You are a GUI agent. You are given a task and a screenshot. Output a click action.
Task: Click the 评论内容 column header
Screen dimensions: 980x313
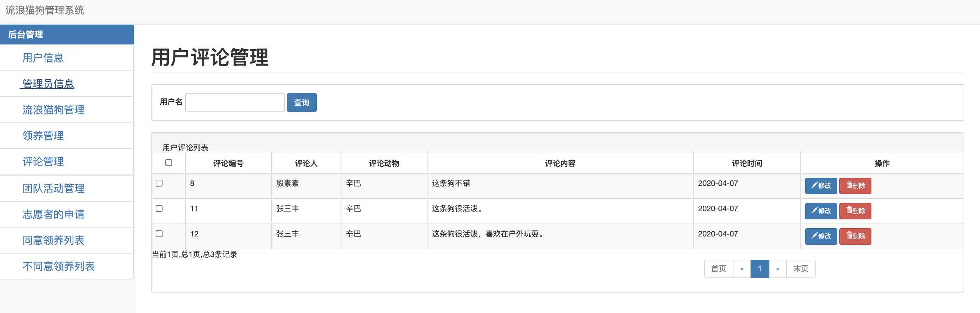pyautogui.click(x=560, y=163)
